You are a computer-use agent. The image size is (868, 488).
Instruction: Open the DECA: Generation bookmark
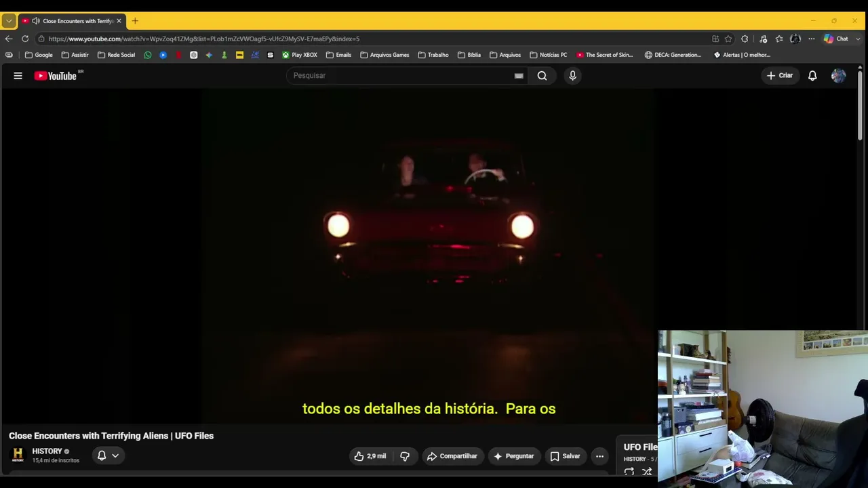(x=673, y=55)
